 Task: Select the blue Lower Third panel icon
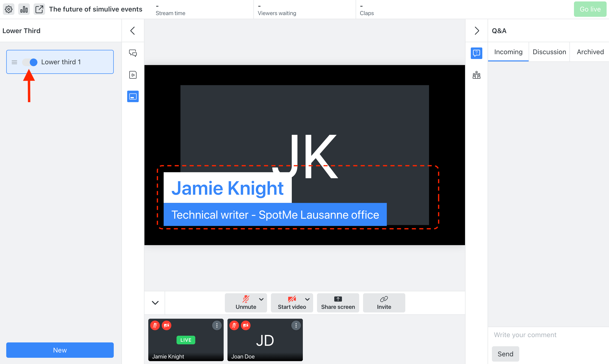132,96
